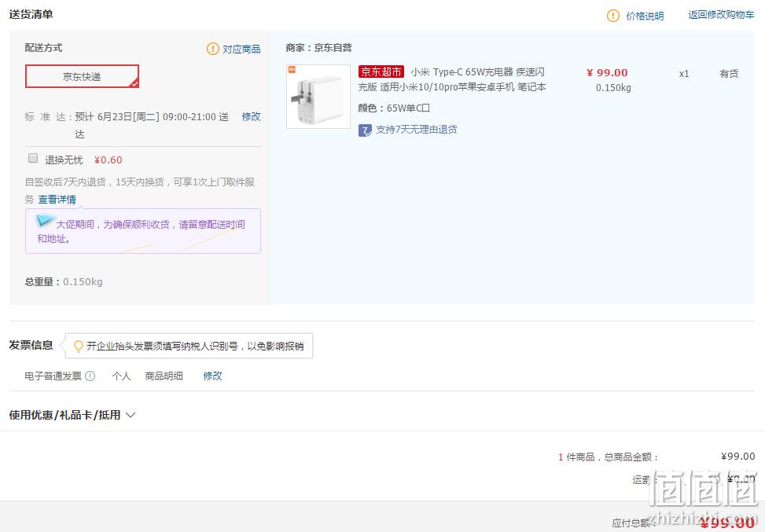Click the invoice info circle icon

pos(90,376)
